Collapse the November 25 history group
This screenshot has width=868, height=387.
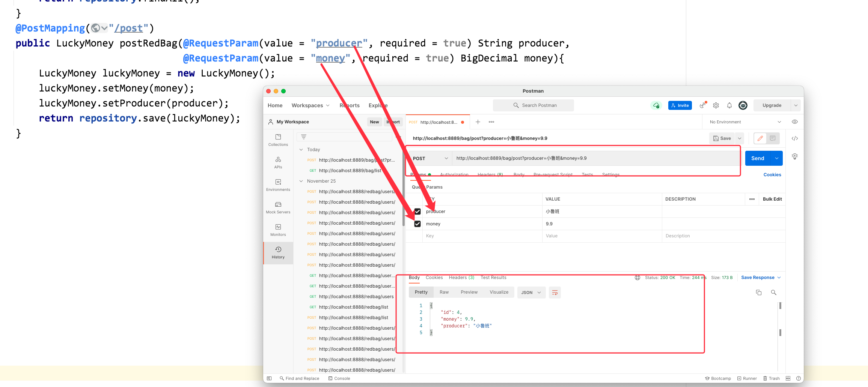[301, 181]
